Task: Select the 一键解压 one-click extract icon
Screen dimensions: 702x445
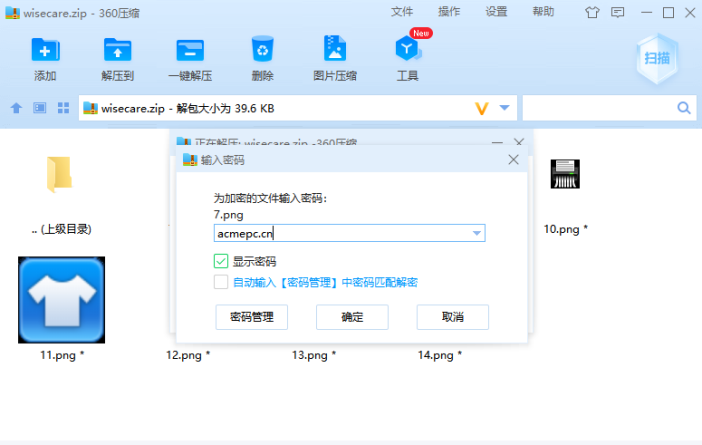Action: pos(190,50)
